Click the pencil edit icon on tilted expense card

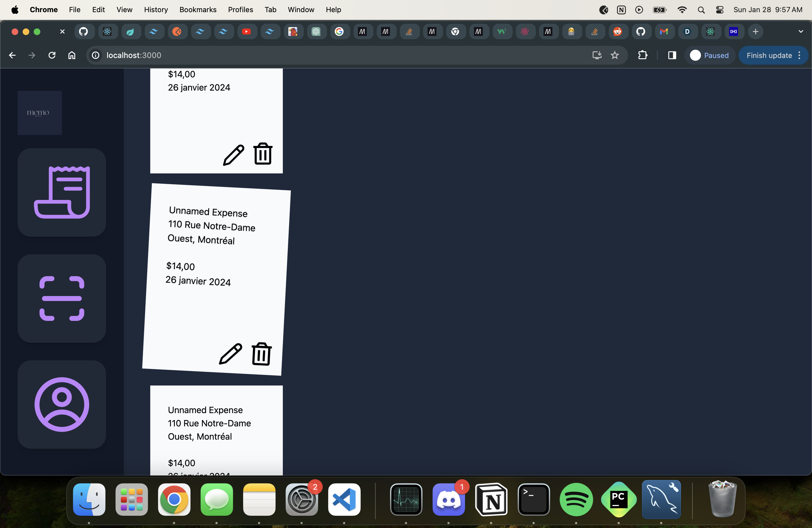(x=230, y=354)
